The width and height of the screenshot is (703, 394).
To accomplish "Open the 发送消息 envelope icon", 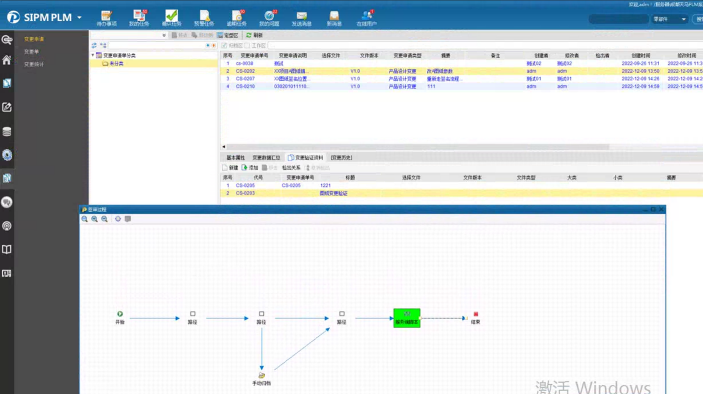I will (302, 16).
